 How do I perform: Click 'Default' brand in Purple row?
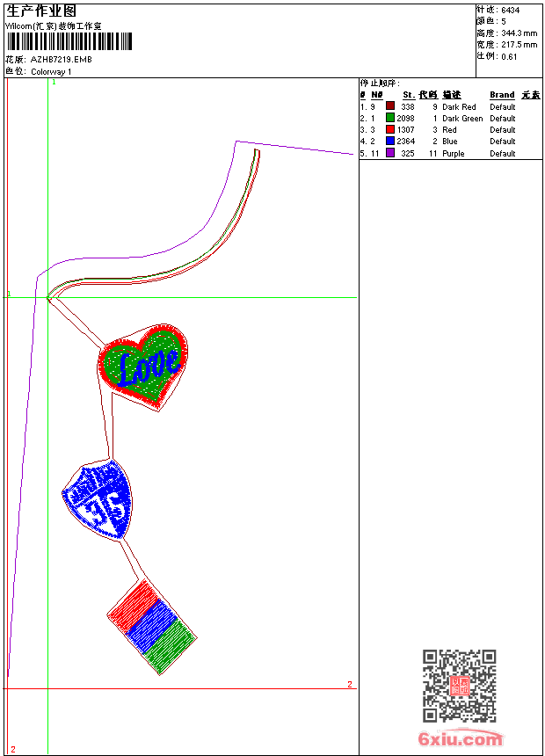coord(502,154)
